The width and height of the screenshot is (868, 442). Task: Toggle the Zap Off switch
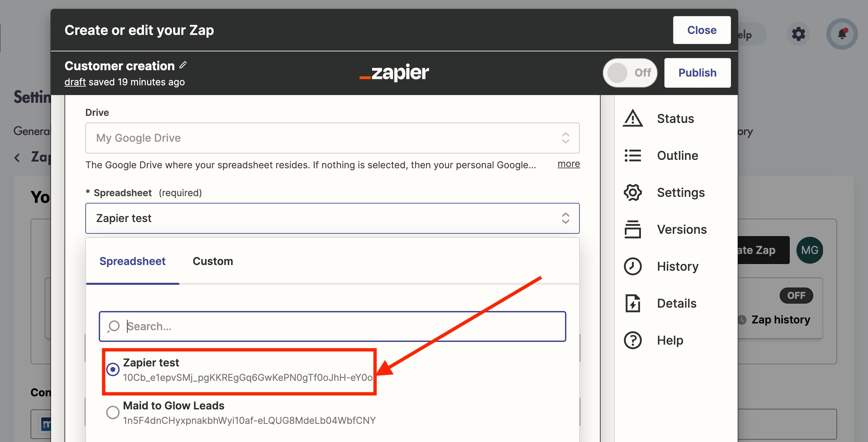(630, 73)
